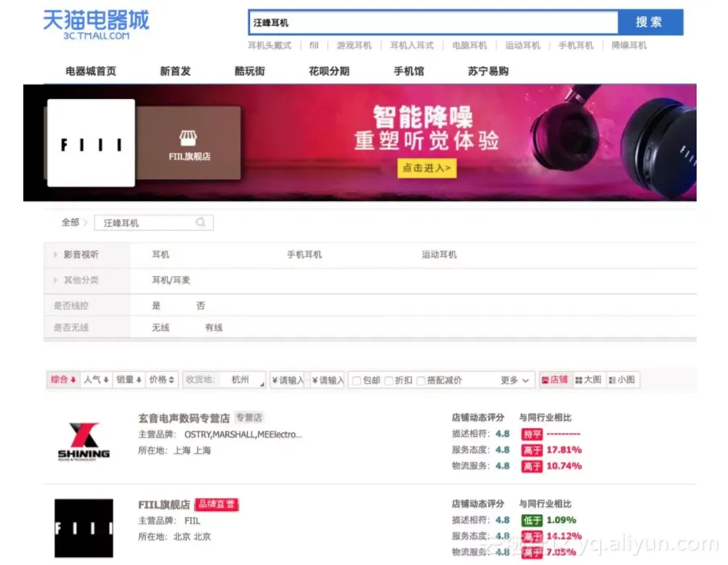Open the 手机馆 nav tab

coord(409,71)
